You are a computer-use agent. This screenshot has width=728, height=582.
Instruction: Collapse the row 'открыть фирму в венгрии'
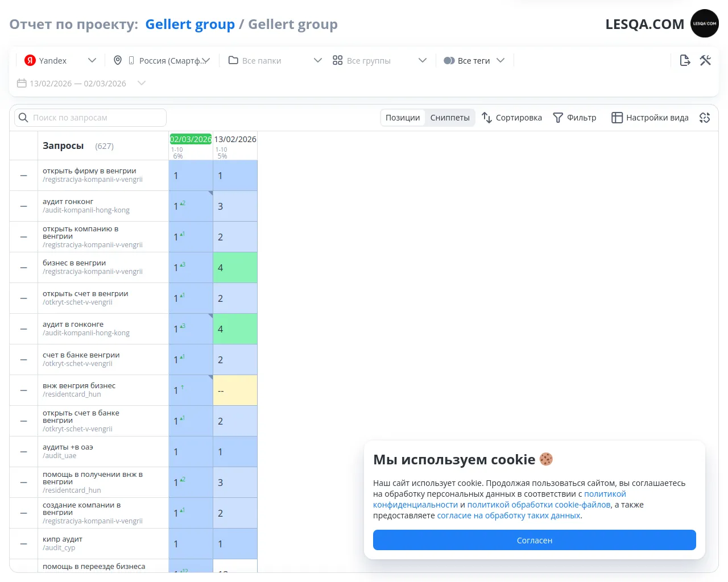click(x=24, y=176)
